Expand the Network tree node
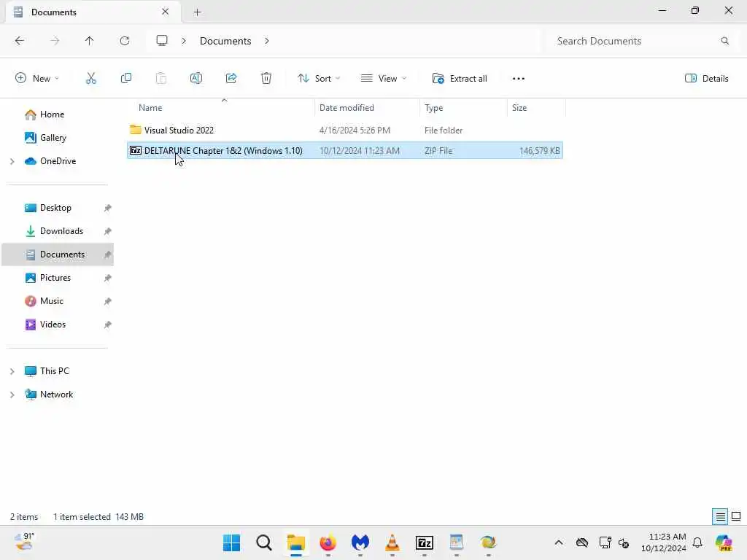Viewport: 747px width, 560px height. (x=12, y=394)
